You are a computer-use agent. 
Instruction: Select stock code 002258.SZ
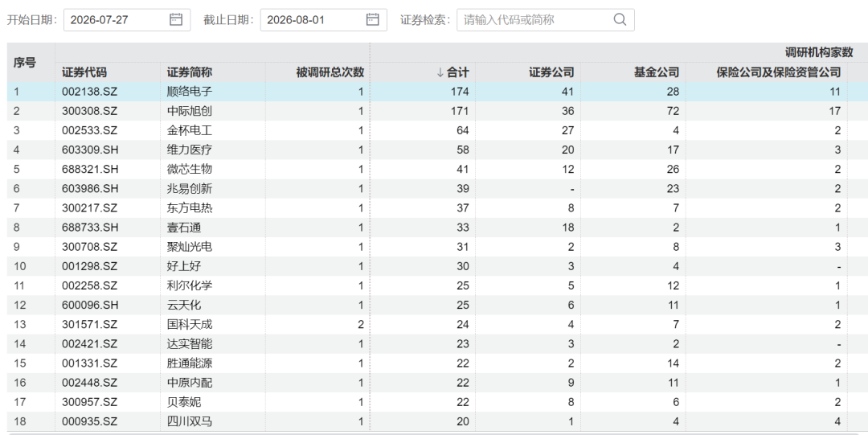90,286
